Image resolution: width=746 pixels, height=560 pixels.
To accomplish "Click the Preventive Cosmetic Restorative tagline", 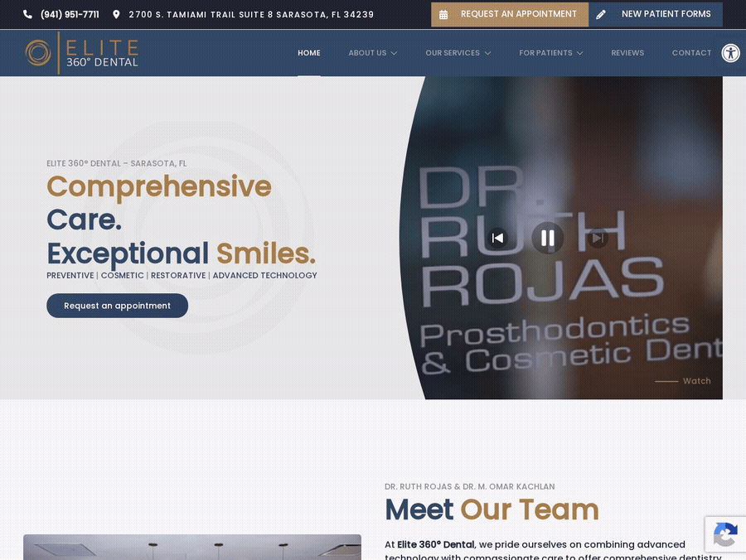I will [182, 275].
